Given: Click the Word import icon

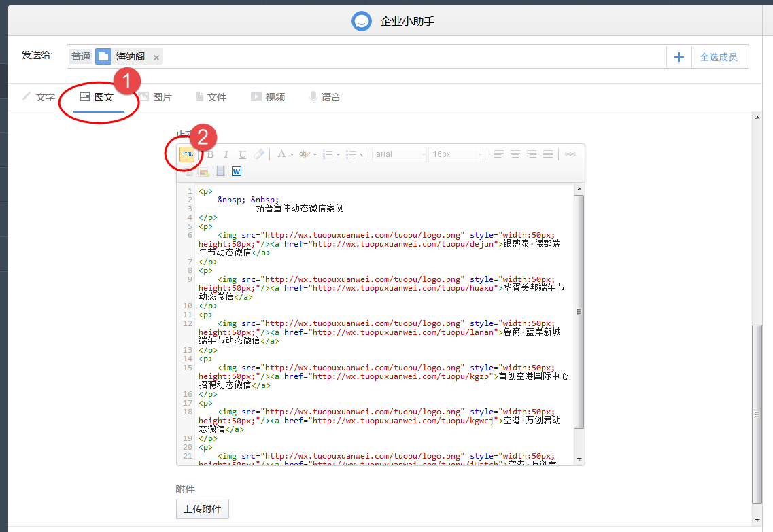Looking at the screenshot, I should (237, 171).
